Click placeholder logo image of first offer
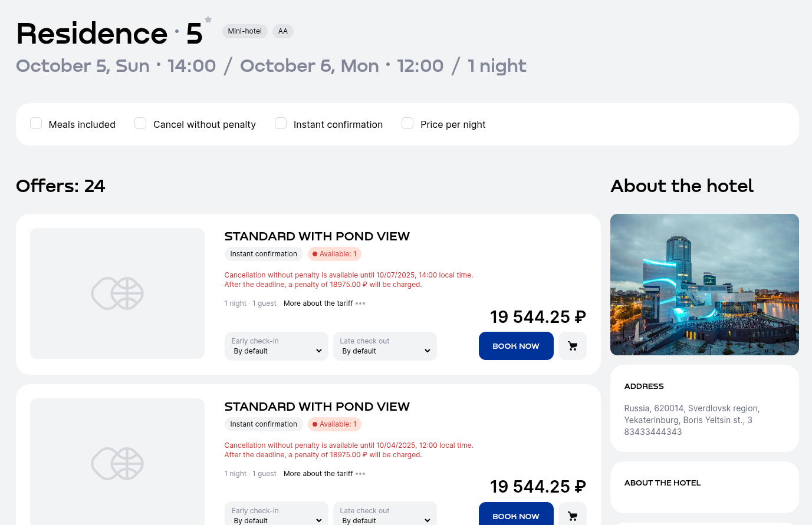Screen dimensions: 812x525 117,293
